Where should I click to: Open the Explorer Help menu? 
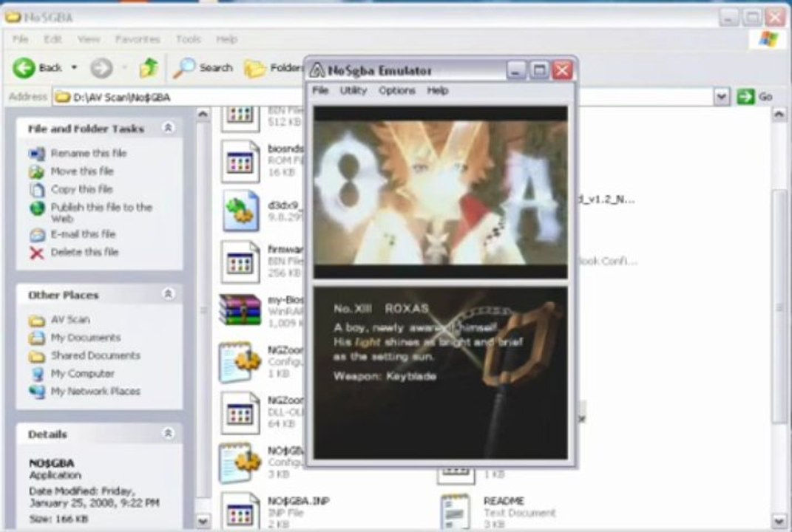(226, 39)
